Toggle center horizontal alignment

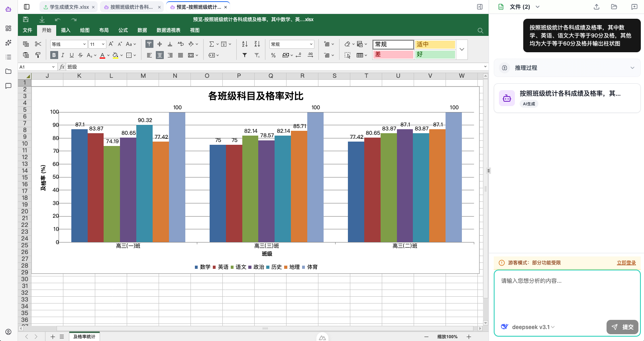click(159, 55)
